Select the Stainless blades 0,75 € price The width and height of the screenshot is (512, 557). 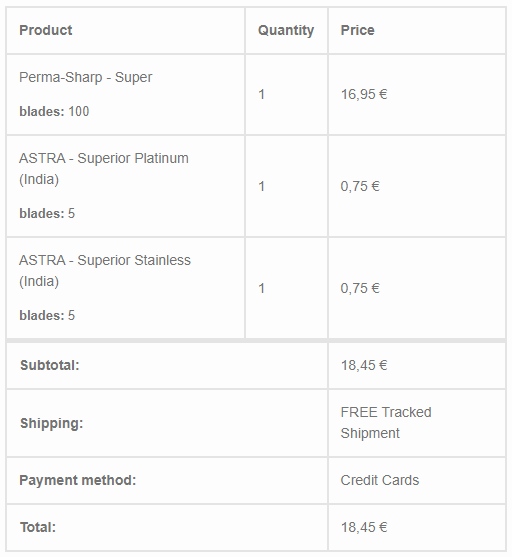360,288
